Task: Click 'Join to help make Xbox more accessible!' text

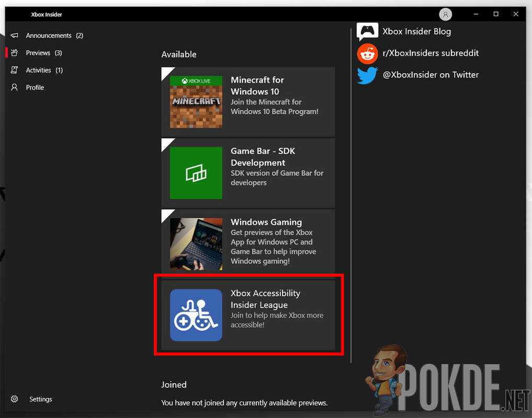Action: coord(277,320)
